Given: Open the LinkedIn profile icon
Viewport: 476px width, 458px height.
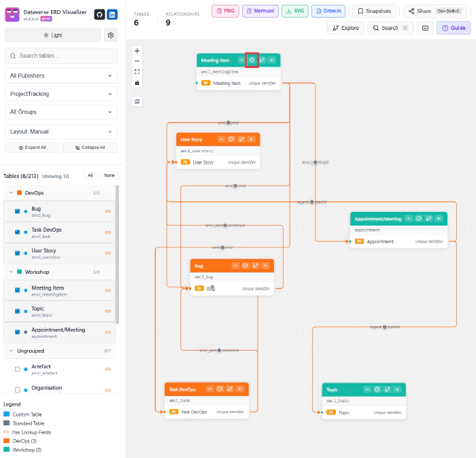Looking at the screenshot, I should click(x=112, y=14).
